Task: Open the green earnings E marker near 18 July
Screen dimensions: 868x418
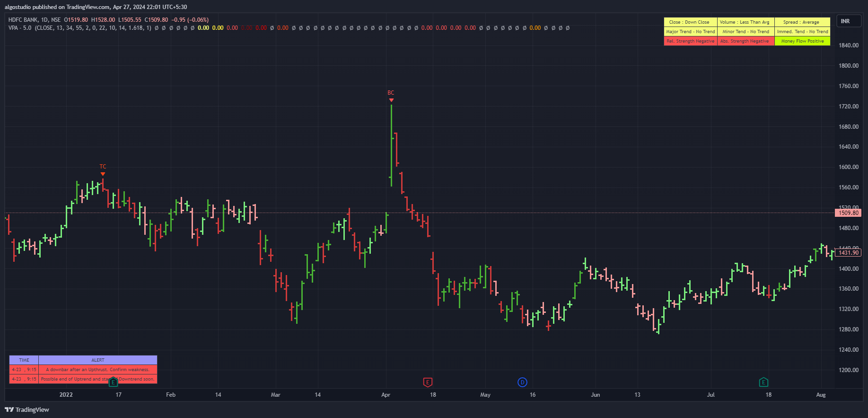Action: 763,382
